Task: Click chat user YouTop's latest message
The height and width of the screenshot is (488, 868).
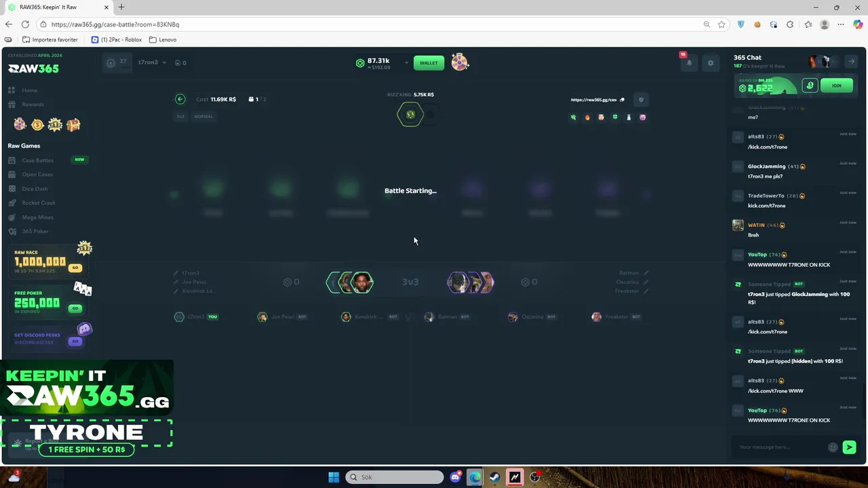Action: 789,420
